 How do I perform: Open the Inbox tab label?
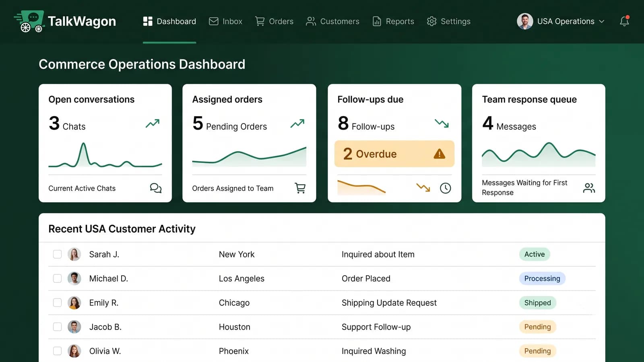tap(232, 21)
